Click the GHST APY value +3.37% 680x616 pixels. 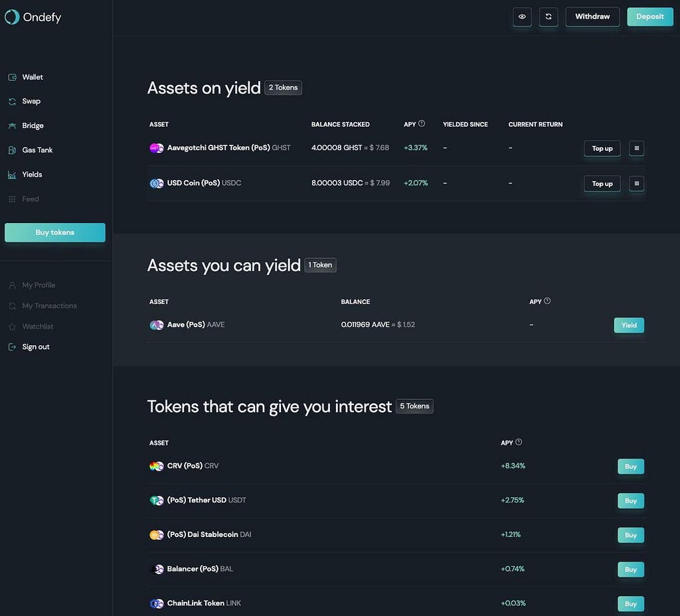416,148
